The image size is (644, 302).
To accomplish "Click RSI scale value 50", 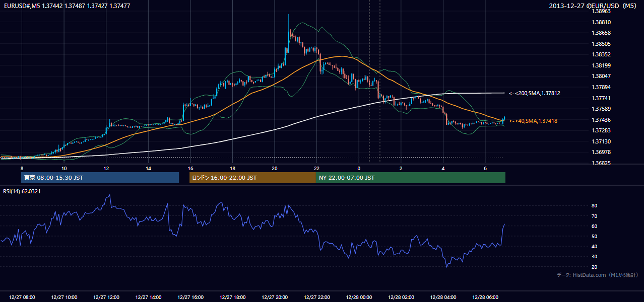I will click(594, 237).
